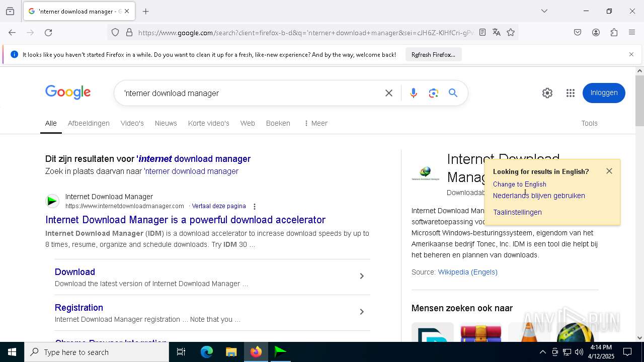
Task: Search by image with Lens icon
Action: (x=433, y=93)
